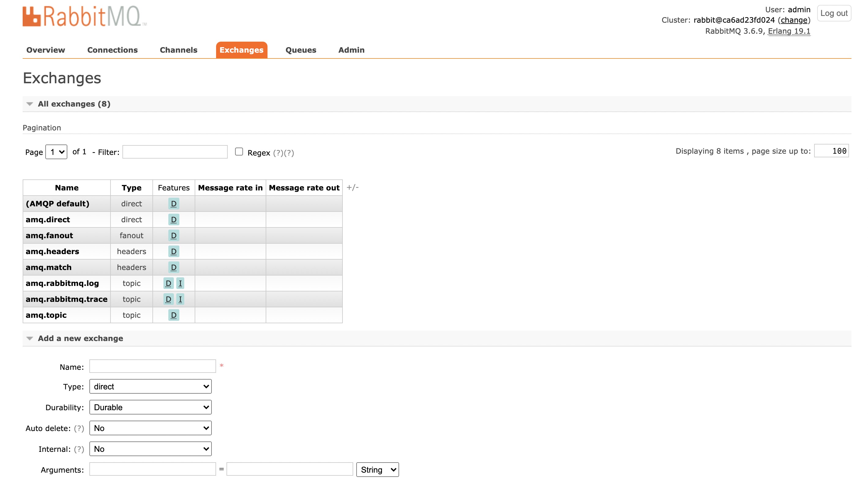868x480 pixels.
Task: Sort by the Name column header
Action: (67, 188)
